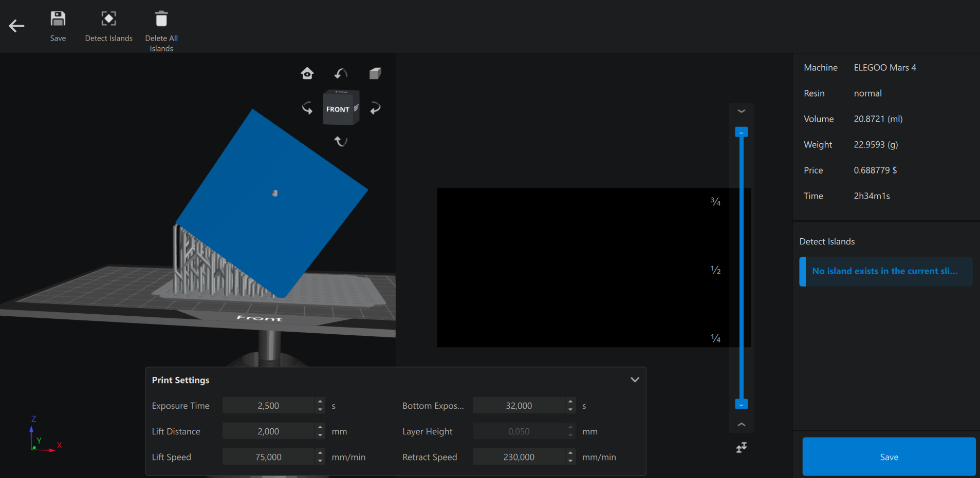Click the layer slider swap icon

pyautogui.click(x=741, y=448)
